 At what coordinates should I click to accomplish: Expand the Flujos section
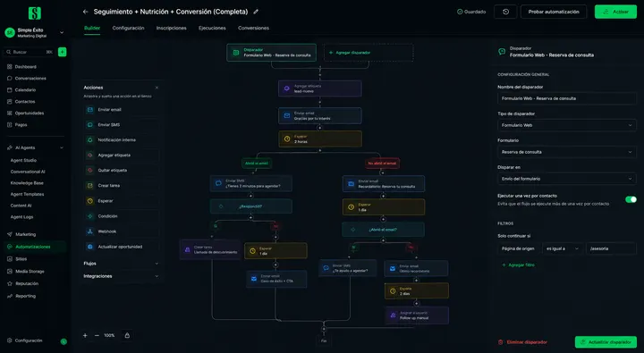pyautogui.click(x=121, y=264)
